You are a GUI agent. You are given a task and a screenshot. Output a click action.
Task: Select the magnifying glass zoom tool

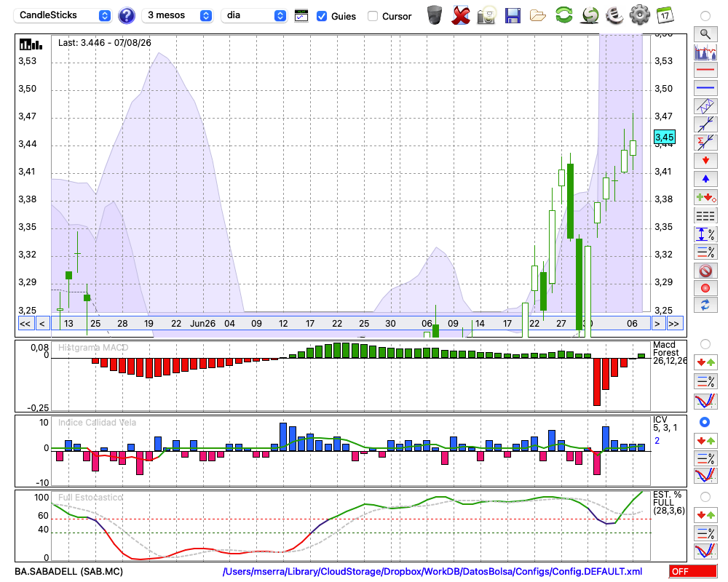click(705, 34)
